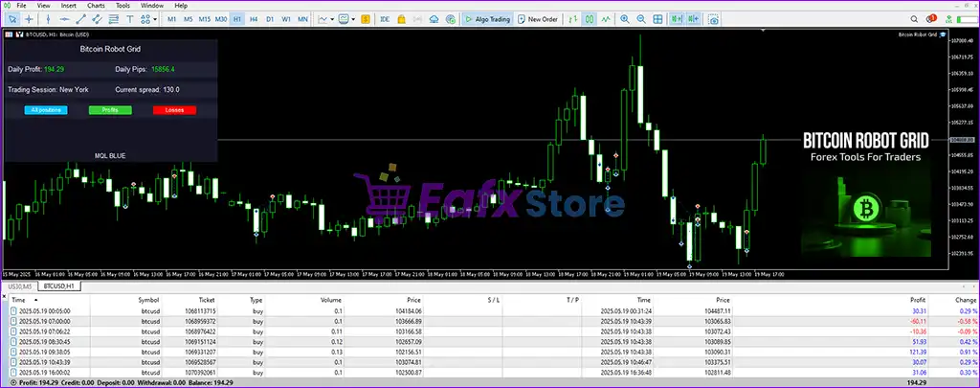Toggle chart auto-scroll to latest bar
Image resolution: width=980 pixels, height=388 pixels.
pyautogui.click(x=677, y=19)
